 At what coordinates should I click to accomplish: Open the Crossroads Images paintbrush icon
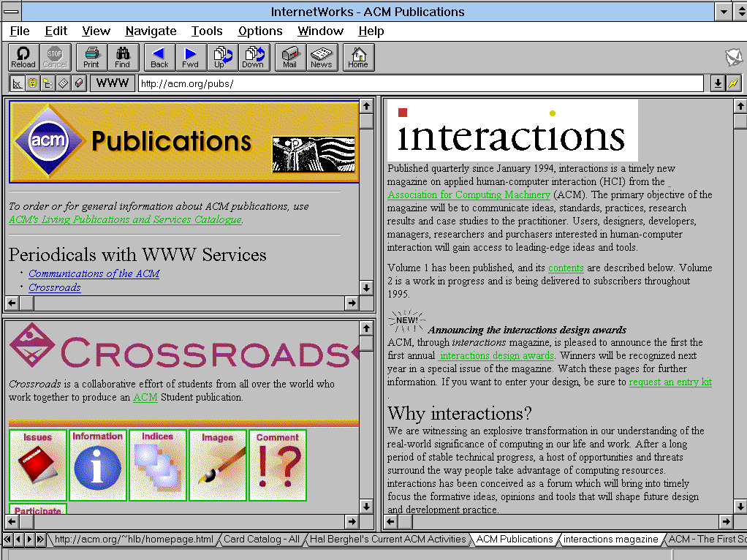(218, 465)
